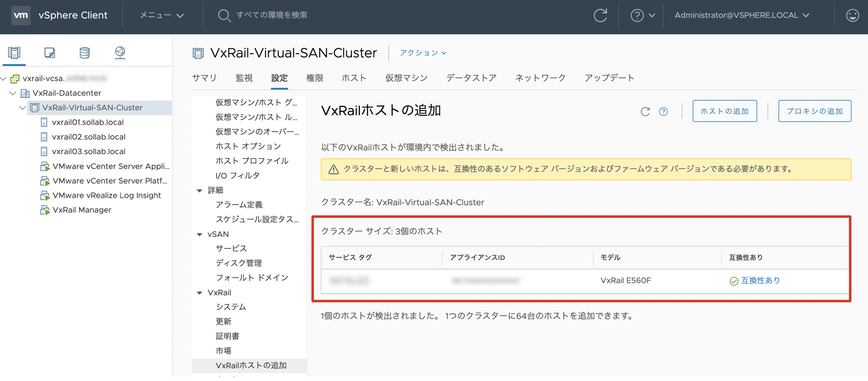The height and width of the screenshot is (381, 868).
Task: Switch to the ホスト tab
Action: tap(354, 78)
